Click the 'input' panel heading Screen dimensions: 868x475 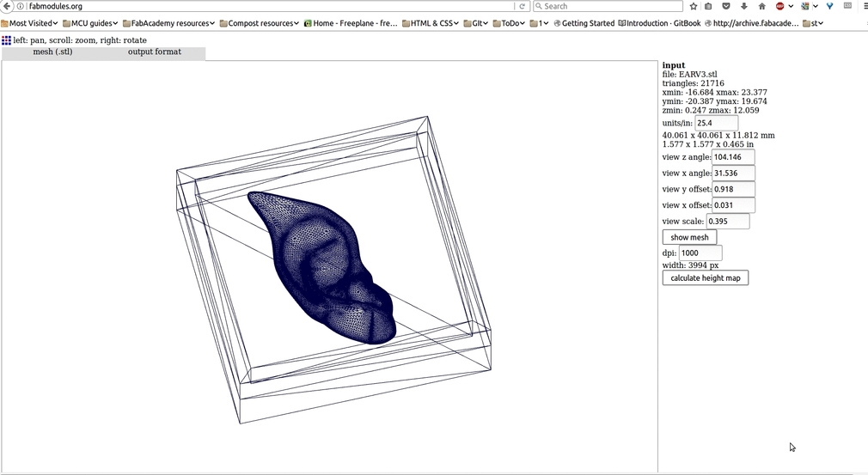[674, 65]
